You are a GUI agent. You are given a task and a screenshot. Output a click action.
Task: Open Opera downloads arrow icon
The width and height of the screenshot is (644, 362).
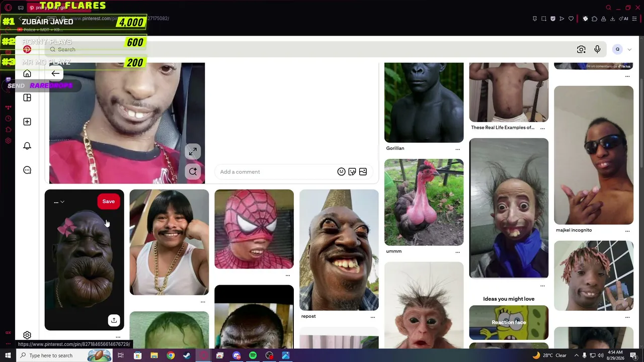pos(612,19)
